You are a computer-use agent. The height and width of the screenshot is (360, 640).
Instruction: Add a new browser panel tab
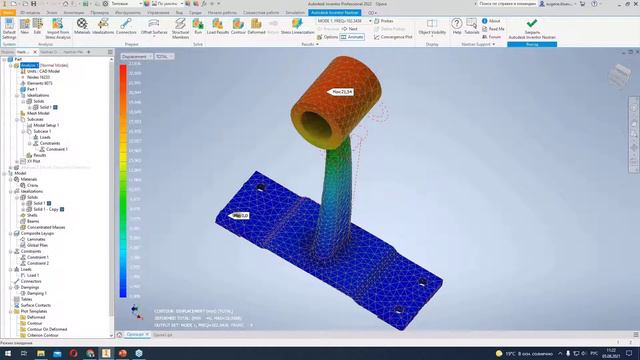[89, 52]
